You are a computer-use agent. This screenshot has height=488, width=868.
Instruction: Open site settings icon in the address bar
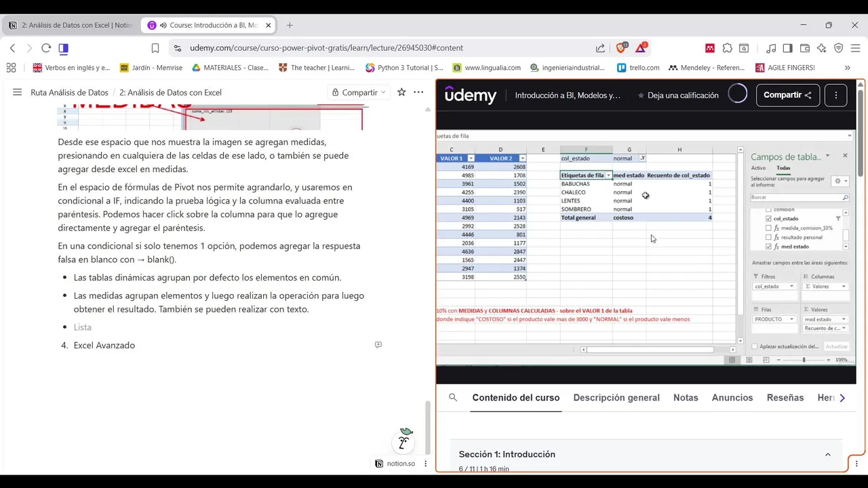pyautogui.click(x=178, y=48)
